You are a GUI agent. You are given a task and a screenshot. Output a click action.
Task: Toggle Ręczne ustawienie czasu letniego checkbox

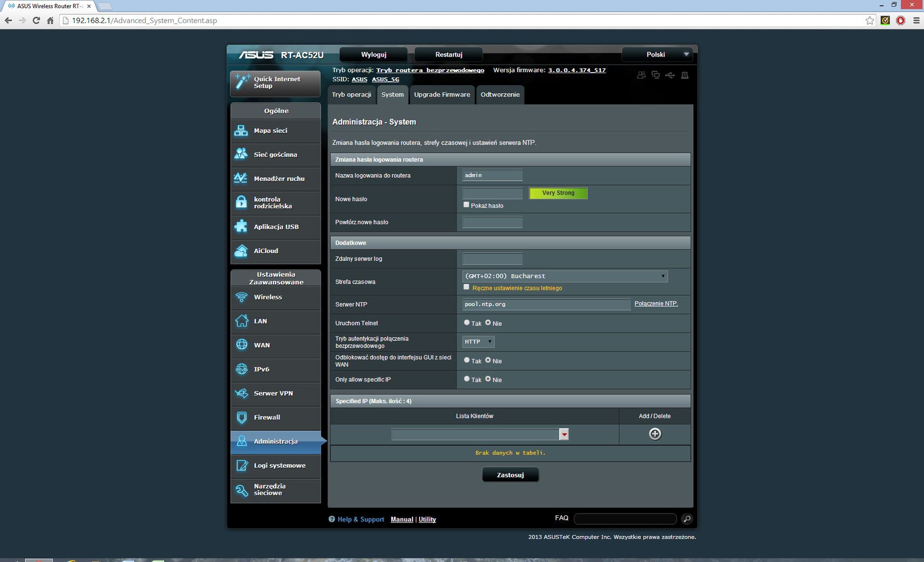(466, 287)
